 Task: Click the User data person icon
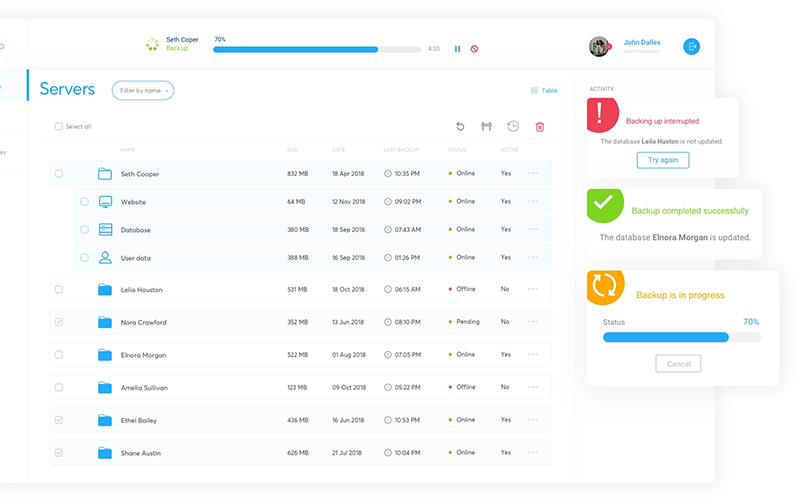pyautogui.click(x=105, y=257)
